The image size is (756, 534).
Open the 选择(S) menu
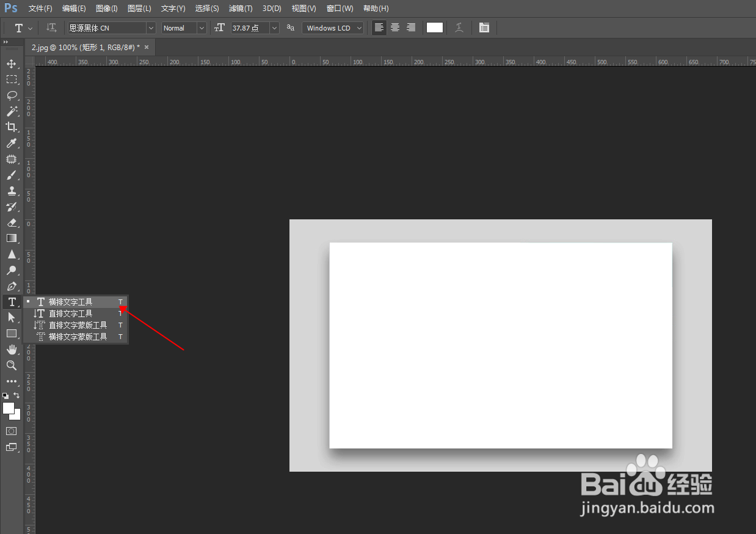(207, 9)
